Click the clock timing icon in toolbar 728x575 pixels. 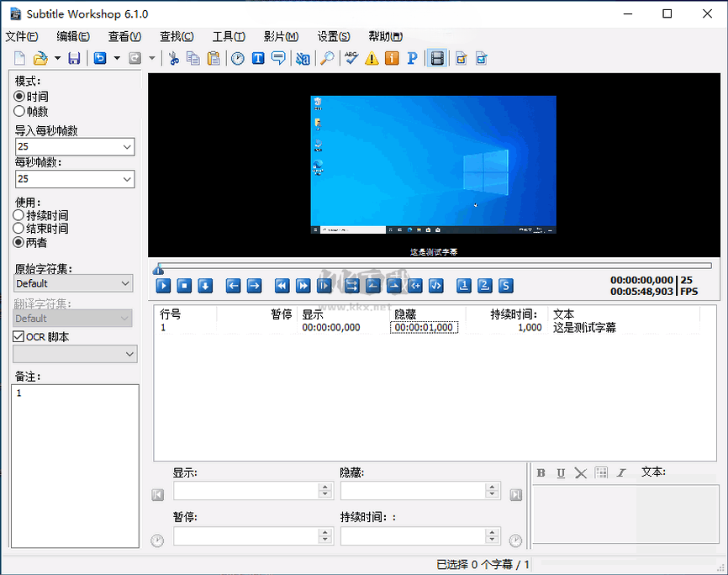(x=238, y=58)
